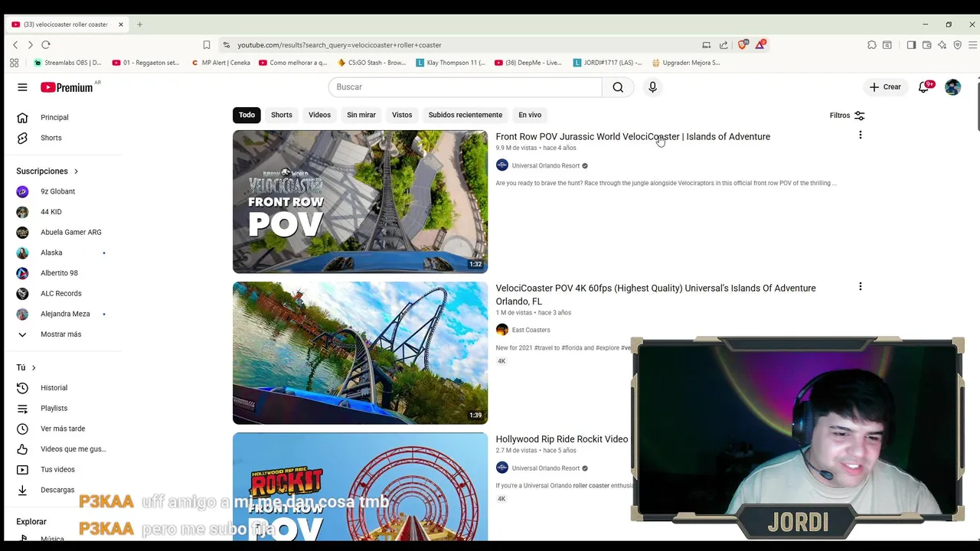Open Front Row POV VelociCoaster video title
The height and width of the screenshot is (551, 980).
point(632,137)
